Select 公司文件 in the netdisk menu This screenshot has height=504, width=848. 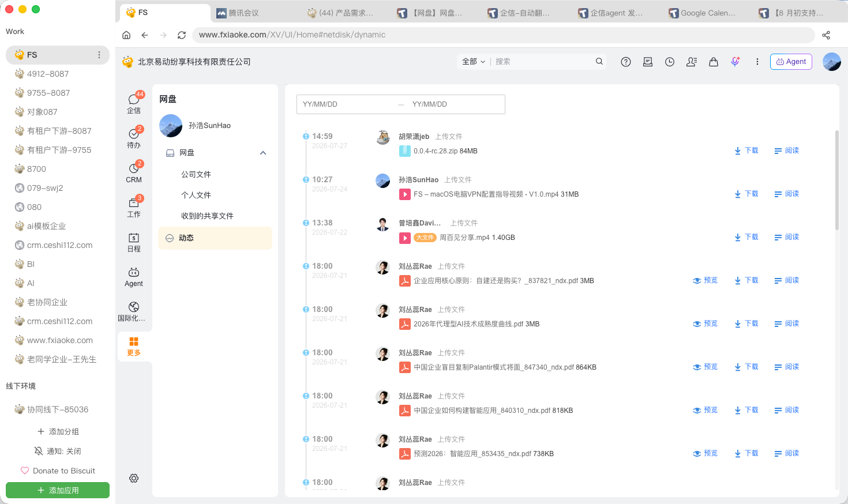coord(196,174)
